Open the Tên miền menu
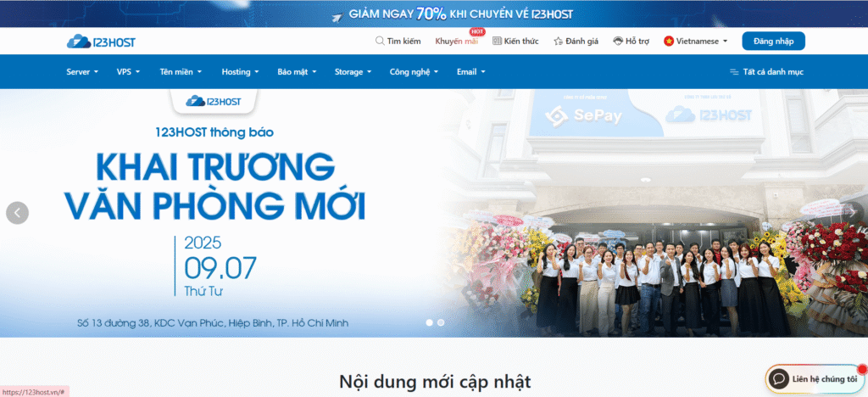The image size is (868, 397). (x=181, y=72)
